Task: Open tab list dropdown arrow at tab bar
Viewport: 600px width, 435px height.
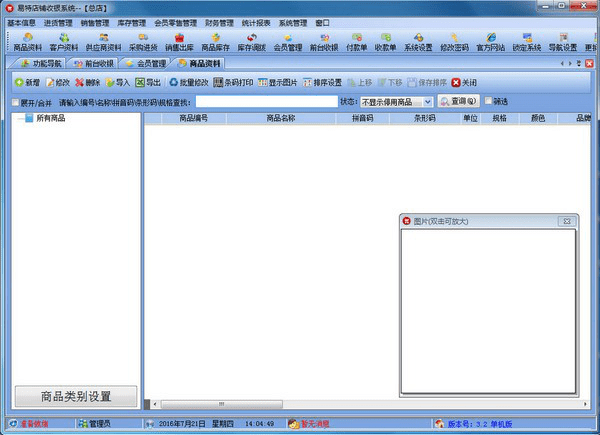Action: pos(579,64)
